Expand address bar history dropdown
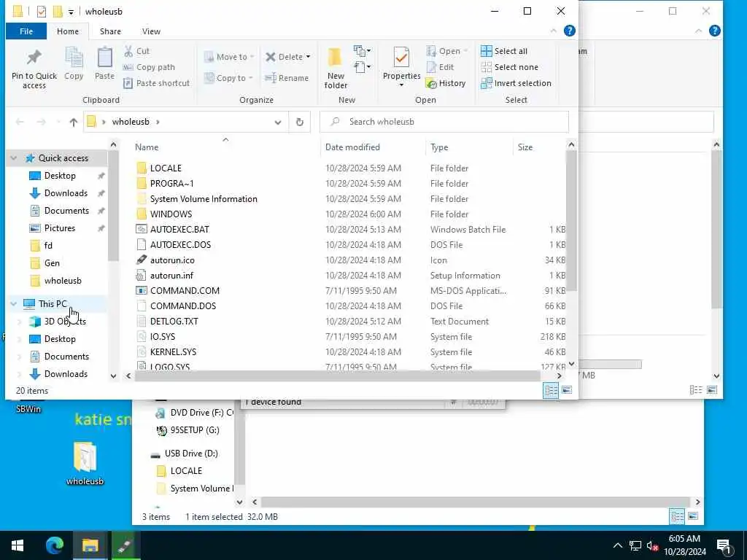This screenshot has height=560, width=747. [278, 122]
